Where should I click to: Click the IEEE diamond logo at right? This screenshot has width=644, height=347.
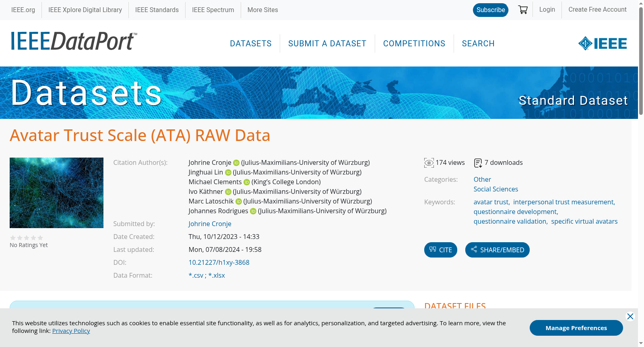click(x=603, y=44)
